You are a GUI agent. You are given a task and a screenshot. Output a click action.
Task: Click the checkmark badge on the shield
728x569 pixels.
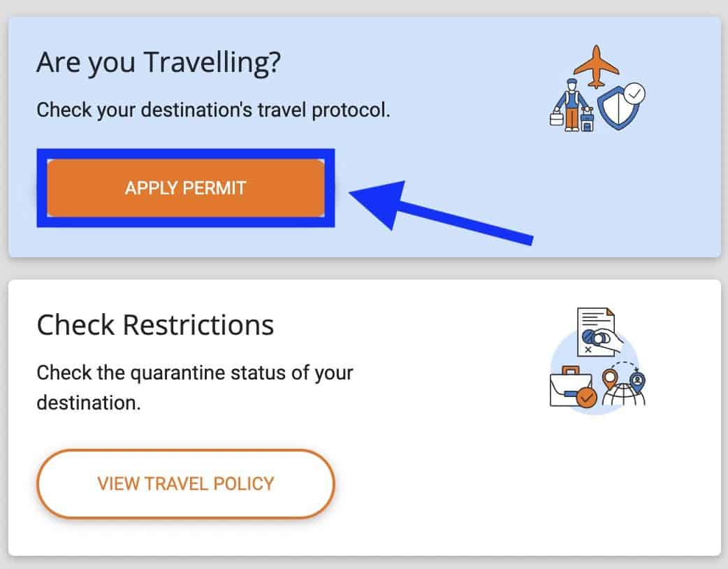tap(635, 93)
